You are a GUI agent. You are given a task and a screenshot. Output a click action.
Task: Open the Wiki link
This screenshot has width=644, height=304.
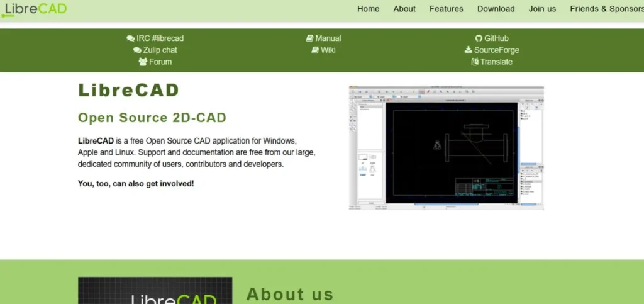pyautogui.click(x=328, y=50)
